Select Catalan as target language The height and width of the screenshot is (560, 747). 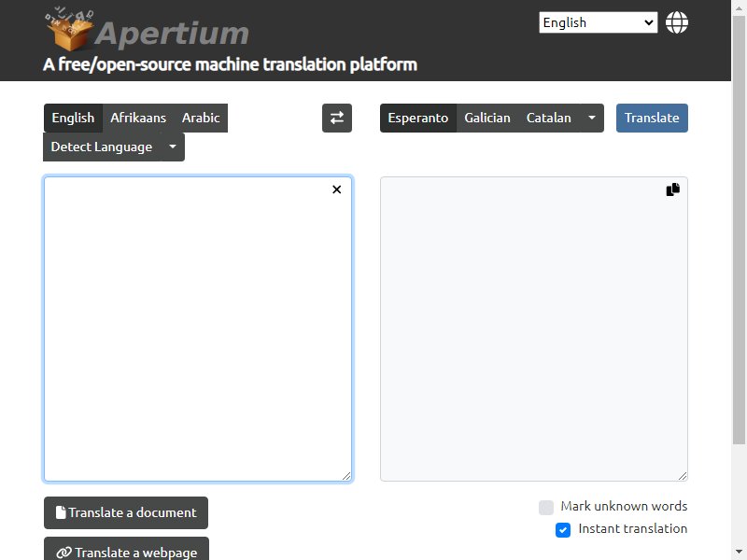[x=548, y=119]
